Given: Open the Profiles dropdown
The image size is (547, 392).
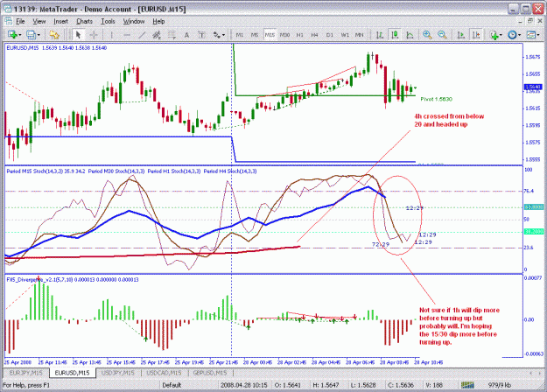Looking at the screenshot, I should 33,35.
